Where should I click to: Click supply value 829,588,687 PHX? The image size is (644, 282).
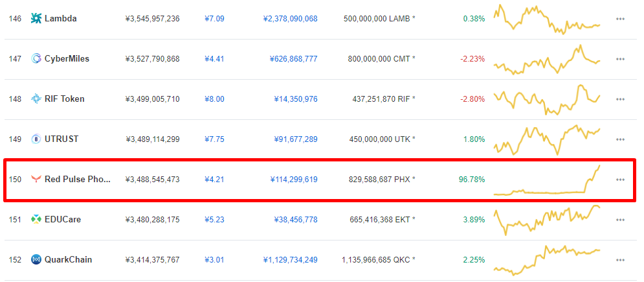point(379,180)
